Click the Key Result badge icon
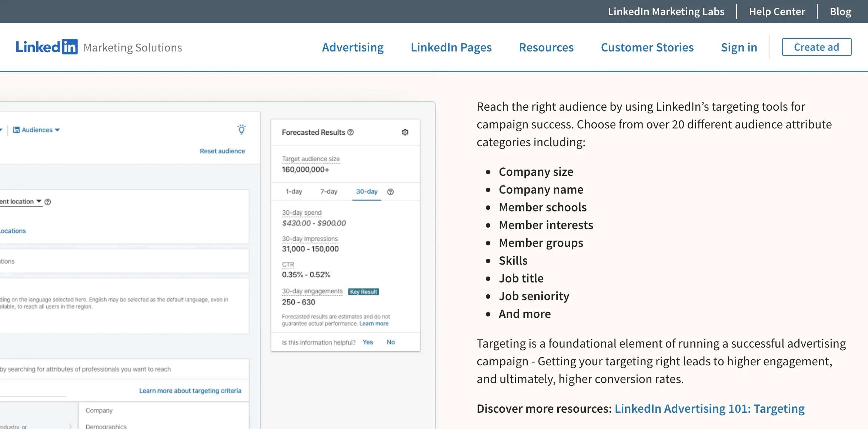 [x=363, y=291]
